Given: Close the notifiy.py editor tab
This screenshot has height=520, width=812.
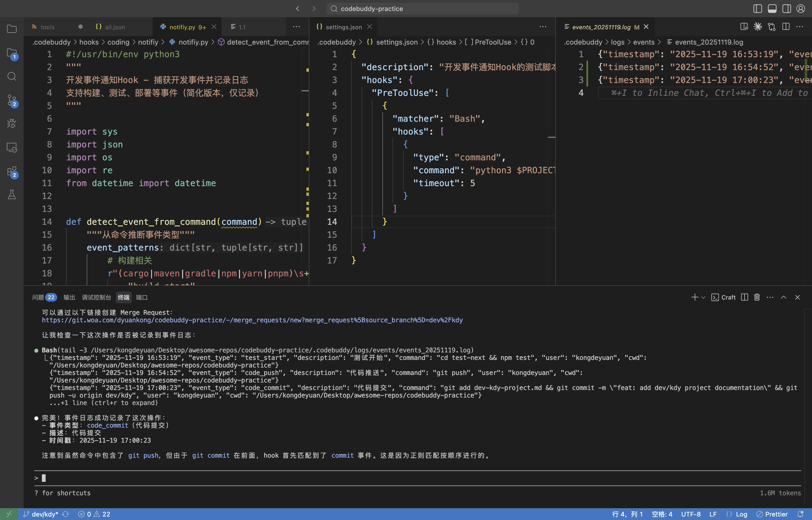Looking at the screenshot, I should tap(214, 27).
